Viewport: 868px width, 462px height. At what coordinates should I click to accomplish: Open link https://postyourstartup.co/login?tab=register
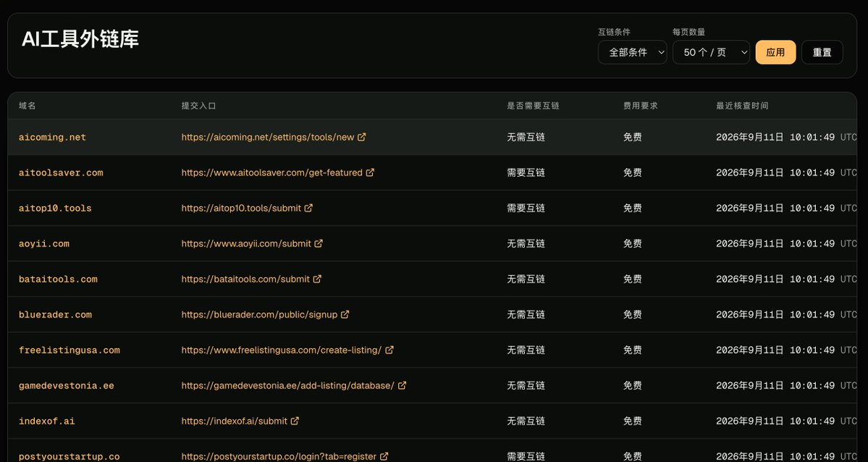(279, 456)
